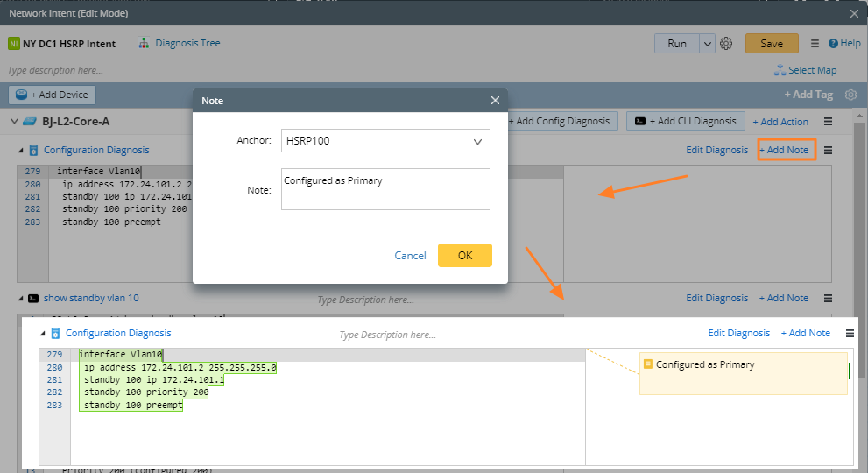868x473 pixels.
Task: Save the network intent
Action: click(772, 44)
